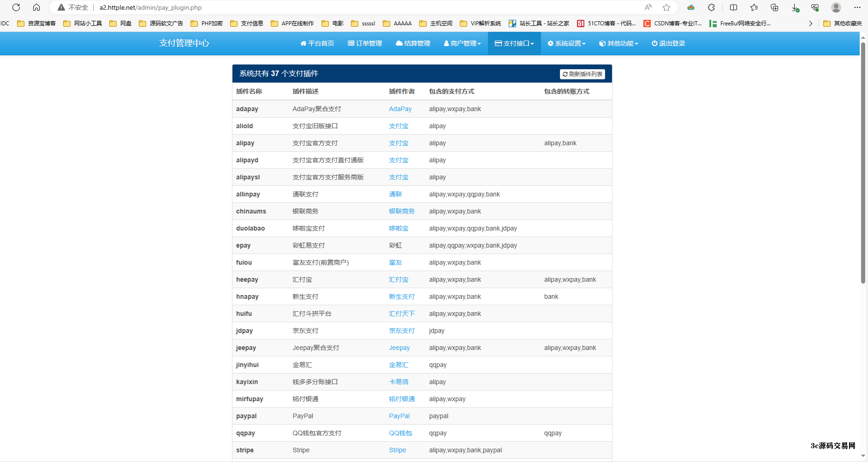Screen dimensions: 868x462
Task: Open the 铭付银通 author link
Action: (402, 399)
